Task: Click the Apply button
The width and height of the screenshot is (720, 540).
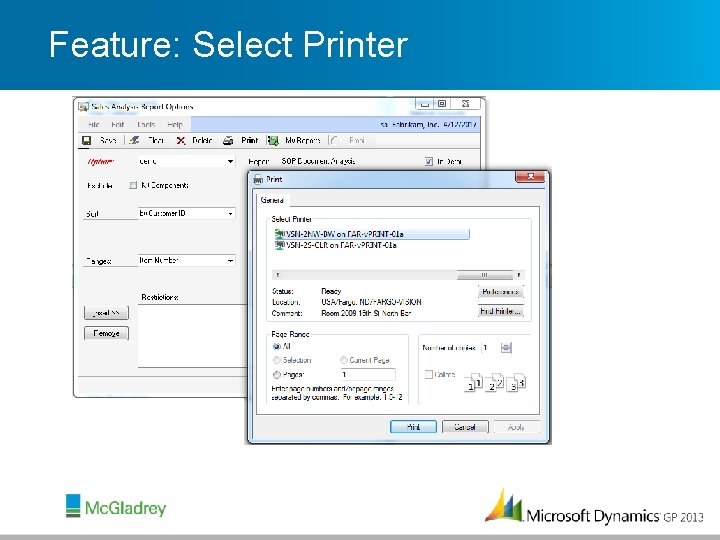Action: (x=516, y=427)
